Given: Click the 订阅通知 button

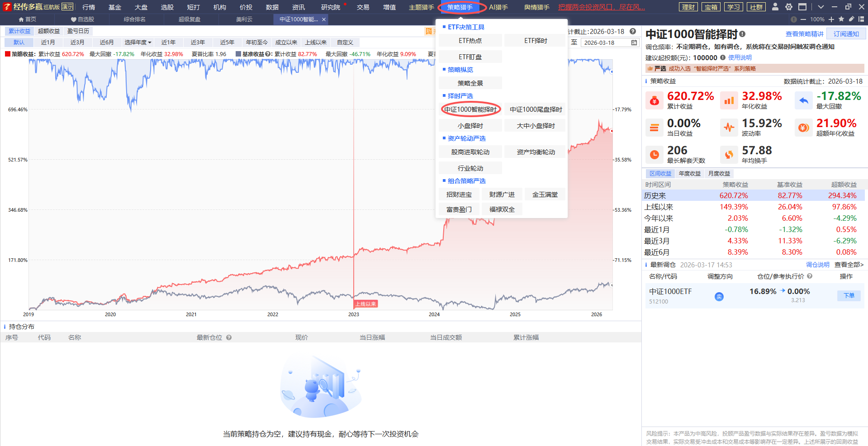Looking at the screenshot, I should (846, 34).
